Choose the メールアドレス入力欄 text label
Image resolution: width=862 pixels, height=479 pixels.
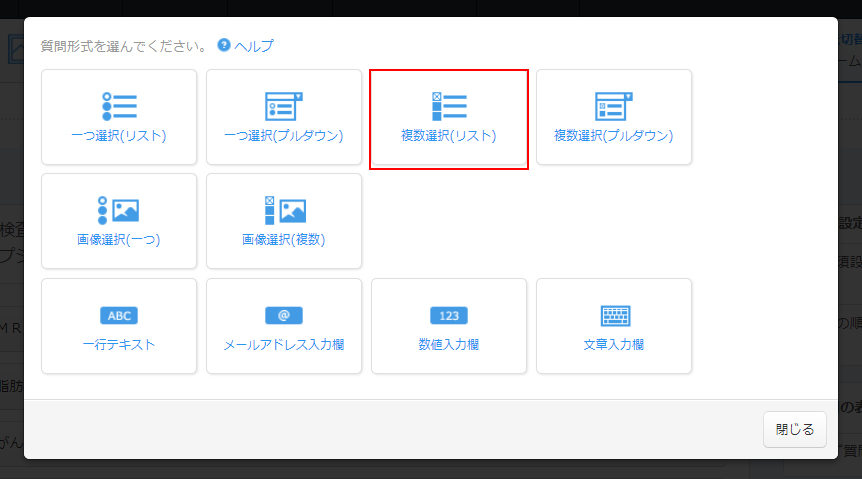[284, 345]
